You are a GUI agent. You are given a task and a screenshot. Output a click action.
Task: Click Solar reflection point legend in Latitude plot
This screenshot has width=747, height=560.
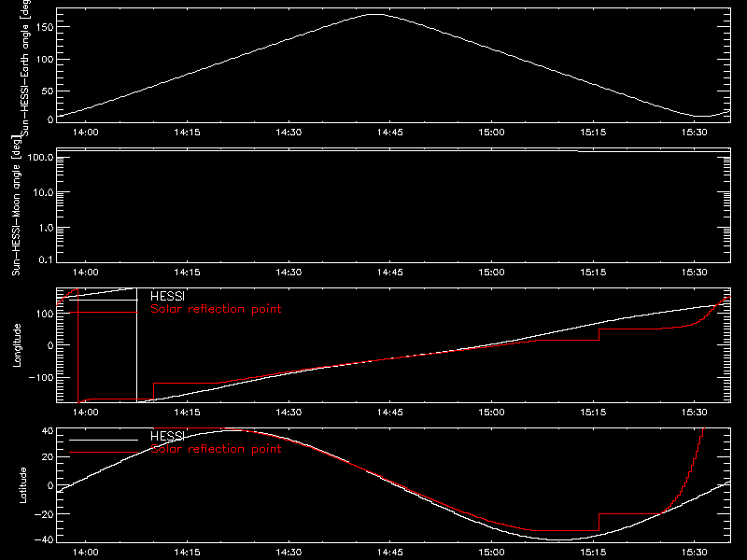pos(216,449)
